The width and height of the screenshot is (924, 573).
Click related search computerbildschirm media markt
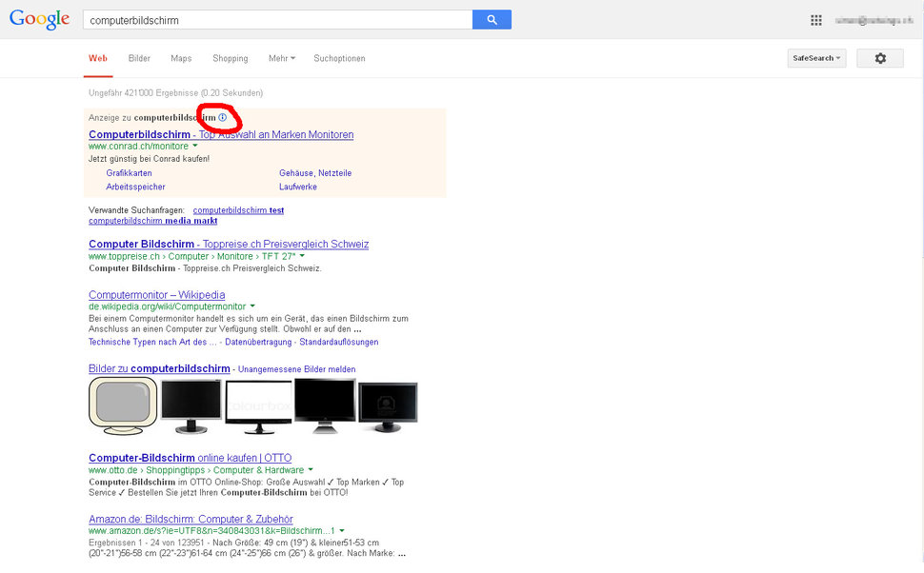tap(152, 221)
